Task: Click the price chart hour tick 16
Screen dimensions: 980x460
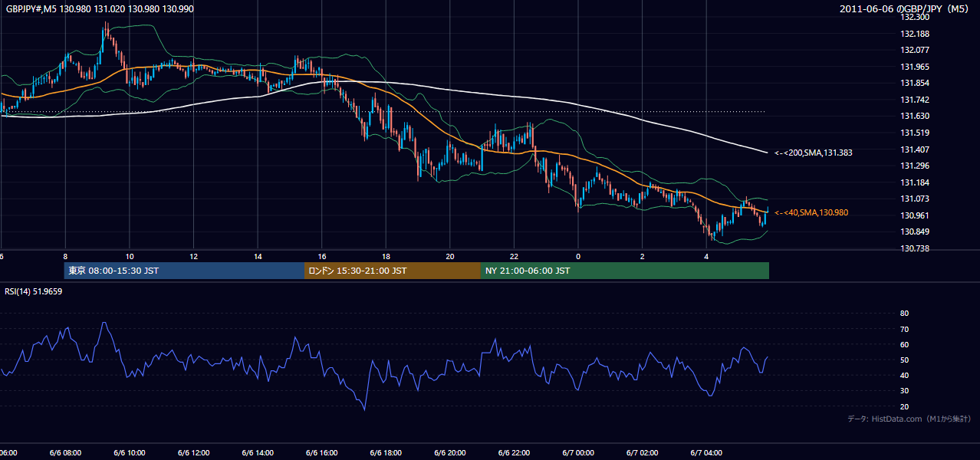Action: [x=321, y=256]
